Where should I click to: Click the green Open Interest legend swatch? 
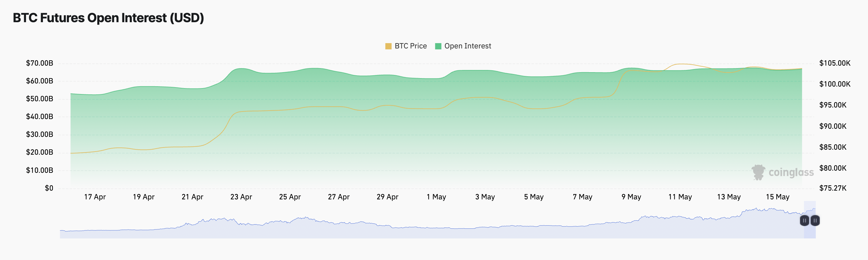pos(438,46)
